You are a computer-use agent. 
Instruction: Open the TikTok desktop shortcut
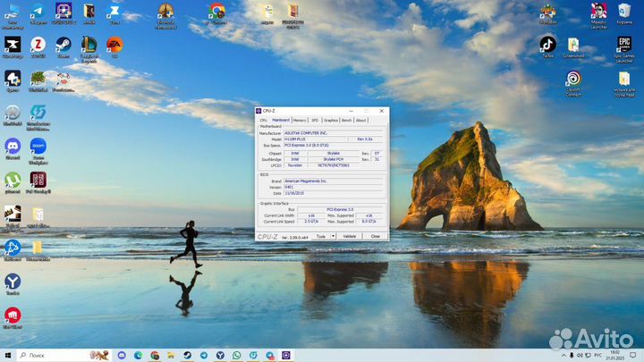(547, 44)
